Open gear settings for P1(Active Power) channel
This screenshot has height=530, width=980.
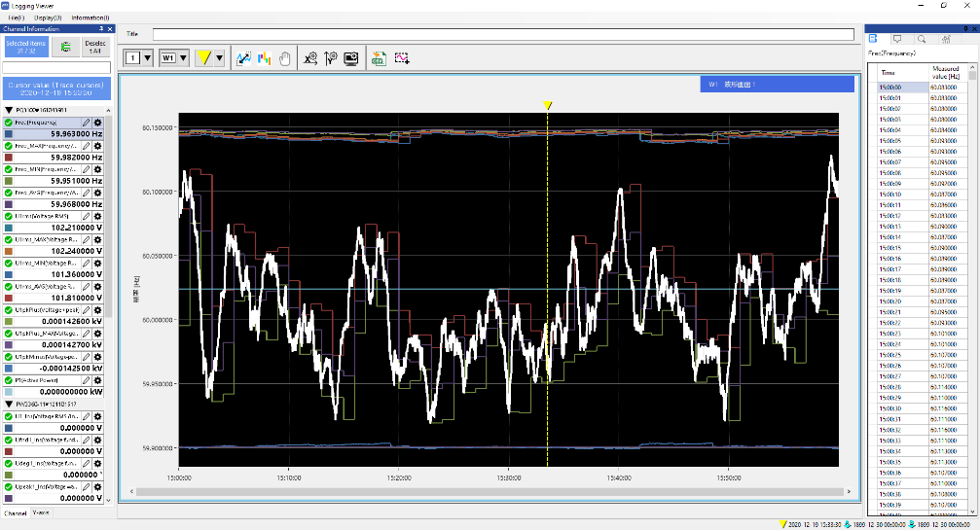[x=97, y=380]
